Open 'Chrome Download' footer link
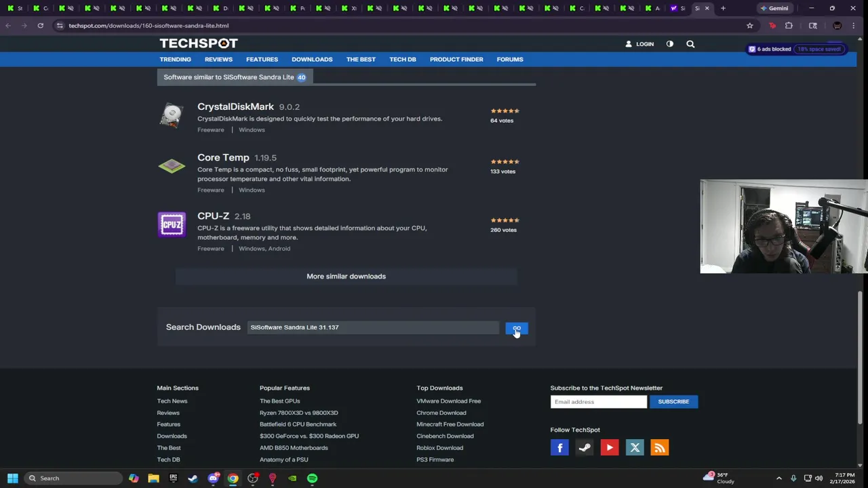 [x=441, y=413]
